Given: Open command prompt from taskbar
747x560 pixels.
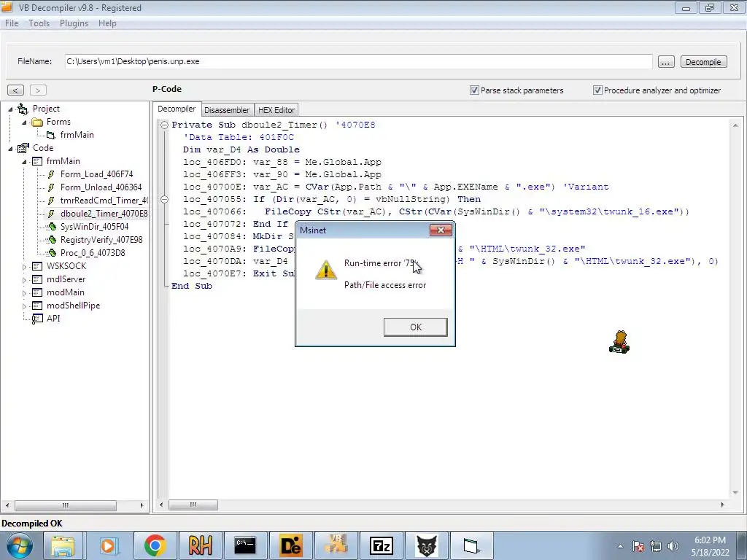Looking at the screenshot, I should (x=245, y=545).
